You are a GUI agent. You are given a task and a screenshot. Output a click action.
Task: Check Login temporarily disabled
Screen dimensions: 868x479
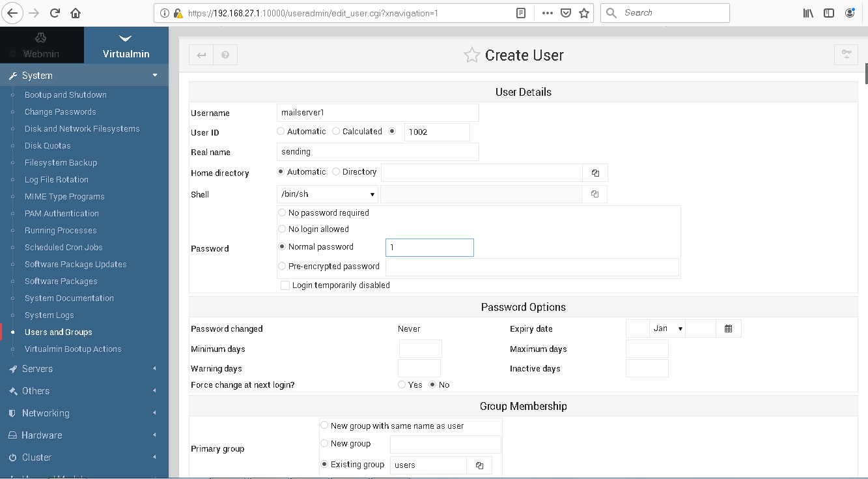pos(285,285)
